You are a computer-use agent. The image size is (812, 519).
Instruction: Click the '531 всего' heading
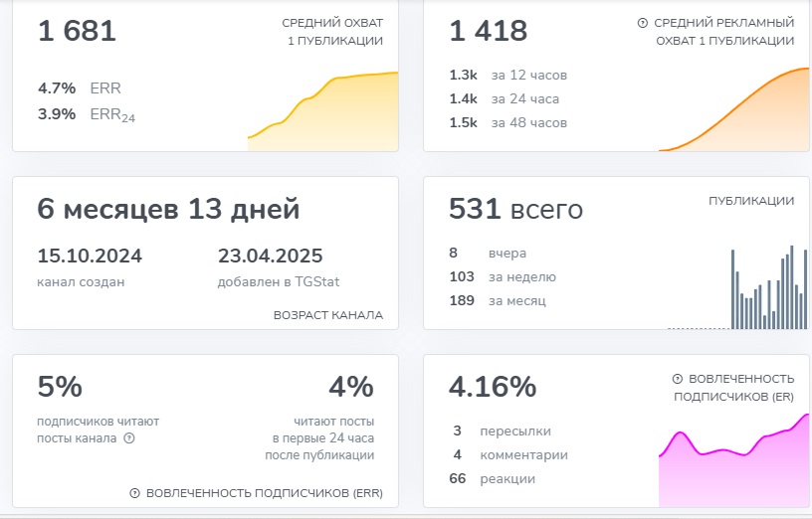(x=515, y=209)
